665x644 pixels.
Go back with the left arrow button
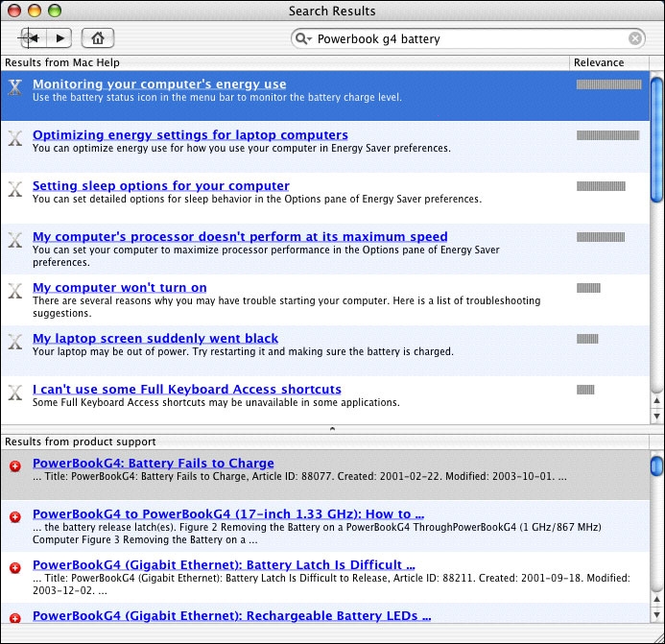click(x=34, y=38)
